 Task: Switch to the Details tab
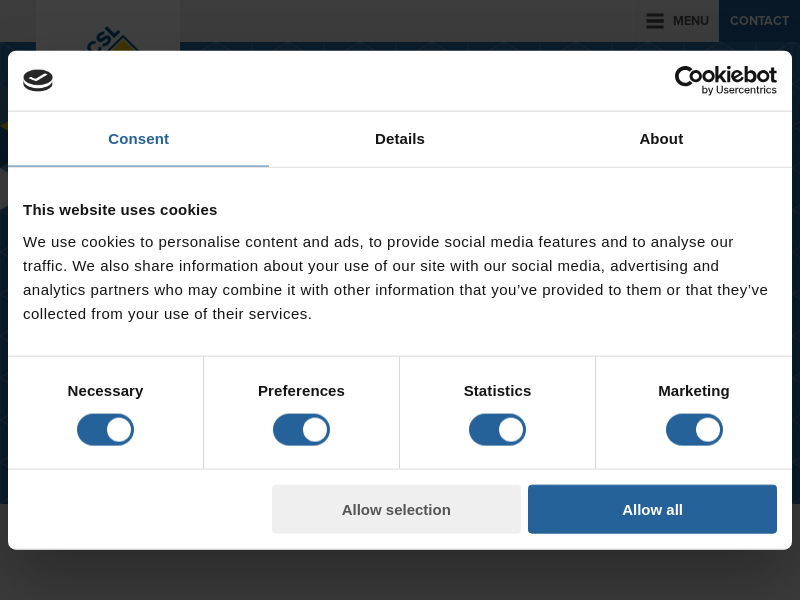coord(400,139)
